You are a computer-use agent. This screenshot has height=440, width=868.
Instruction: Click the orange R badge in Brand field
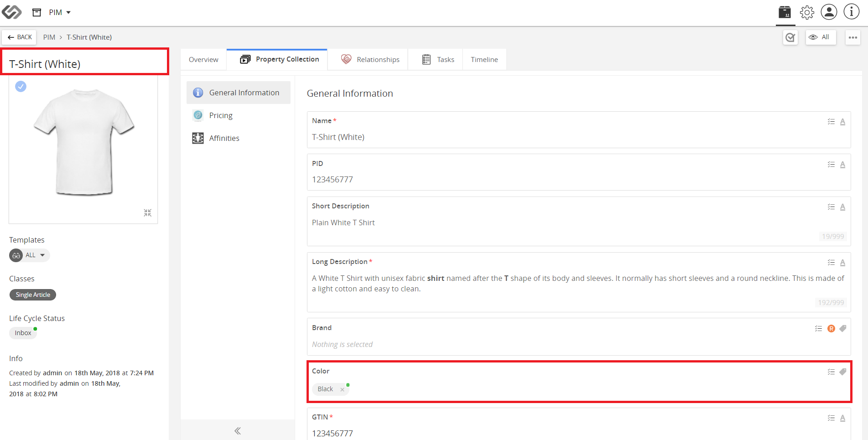(831, 329)
